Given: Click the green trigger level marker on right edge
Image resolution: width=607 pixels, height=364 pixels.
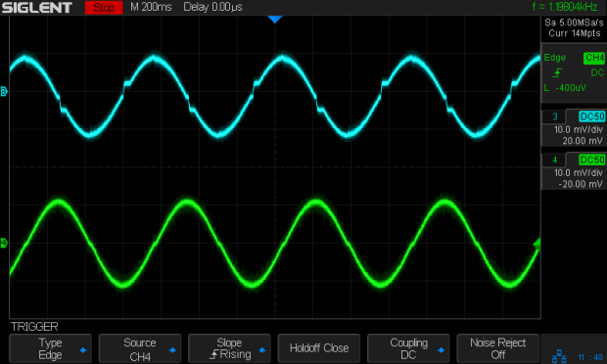Looking at the screenshot, I should 537,244.
